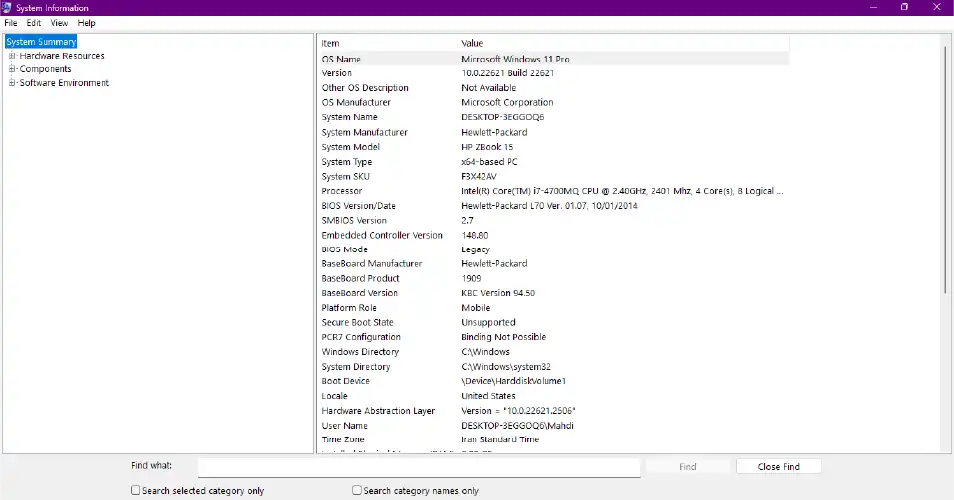Viewport: 954px width, 500px height.
Task: Select the Software Environment tree label
Action: pyautogui.click(x=64, y=83)
